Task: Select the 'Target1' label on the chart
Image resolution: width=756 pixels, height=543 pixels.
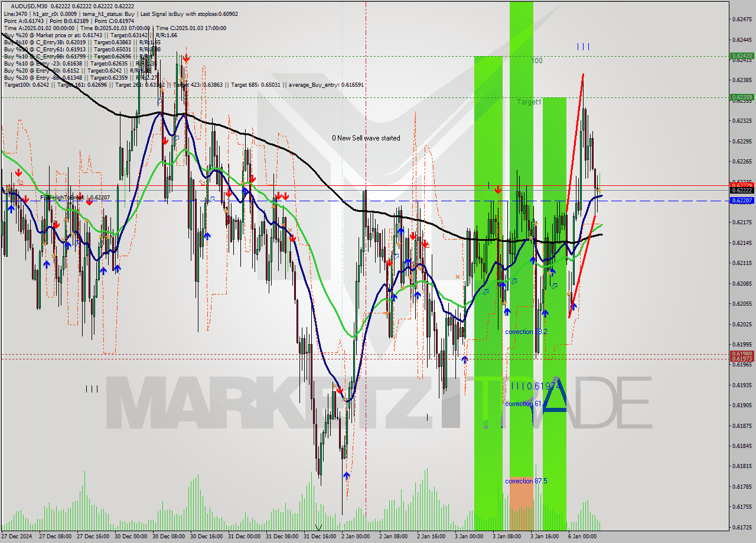Action: (x=529, y=102)
